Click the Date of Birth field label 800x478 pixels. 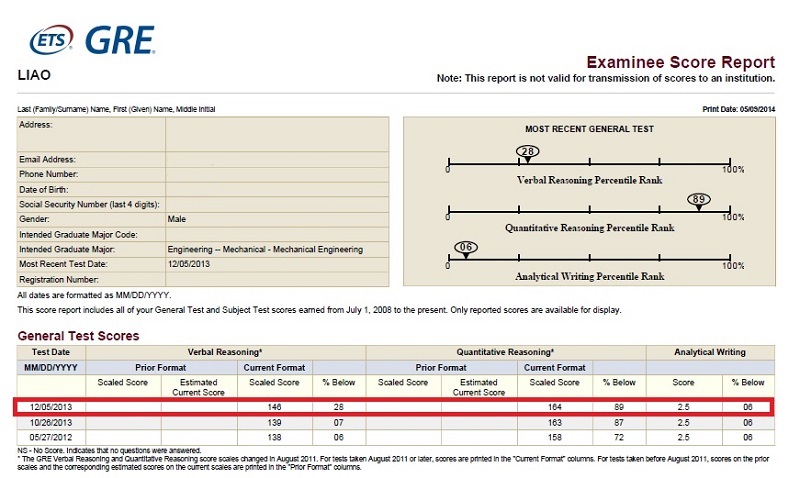(x=44, y=189)
